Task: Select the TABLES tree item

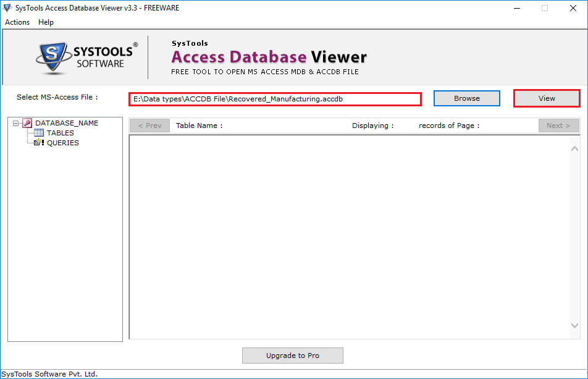Action: click(61, 133)
